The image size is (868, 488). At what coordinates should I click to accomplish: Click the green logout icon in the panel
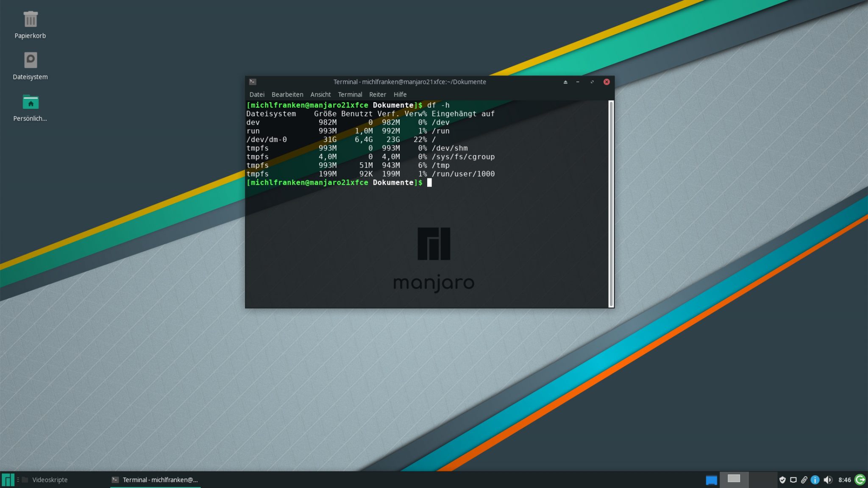(x=860, y=480)
